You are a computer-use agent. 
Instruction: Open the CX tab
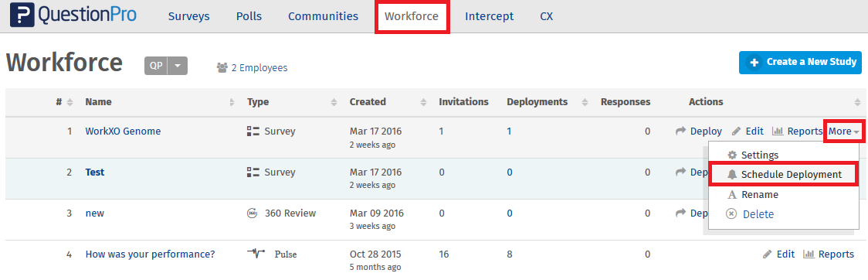[547, 16]
